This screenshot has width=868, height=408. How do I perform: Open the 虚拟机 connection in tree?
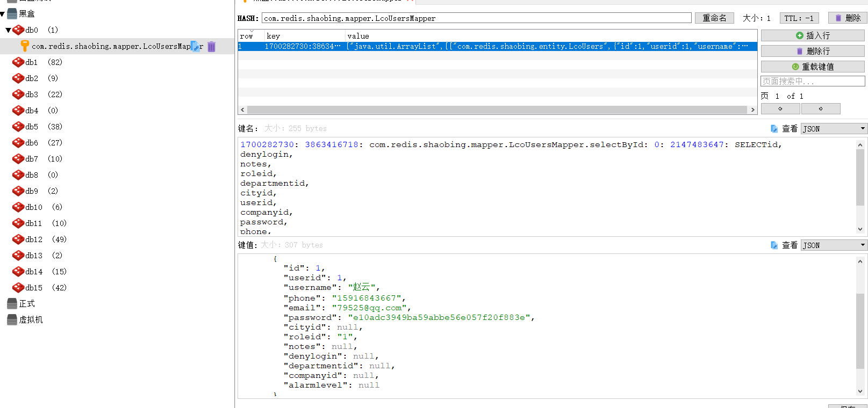(31, 320)
